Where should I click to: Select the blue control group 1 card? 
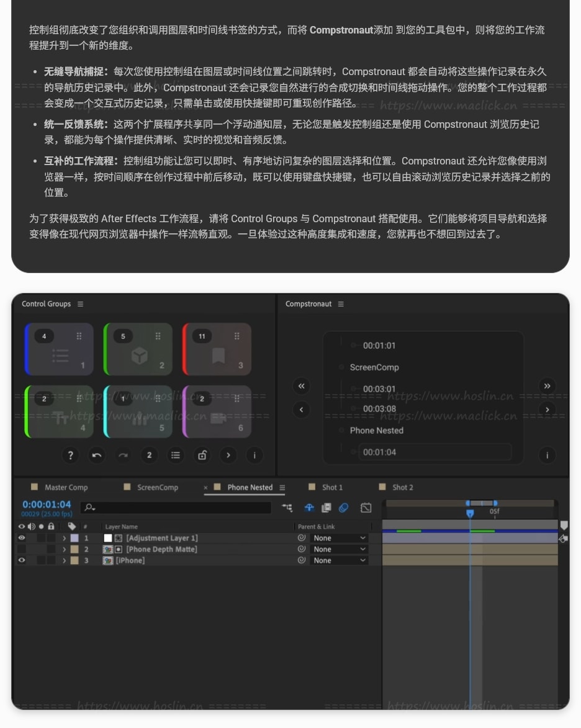coord(59,349)
